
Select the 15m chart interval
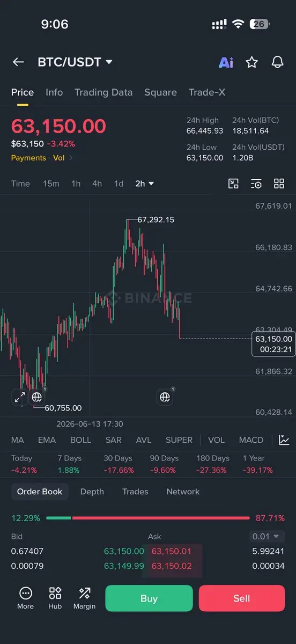[x=51, y=184]
